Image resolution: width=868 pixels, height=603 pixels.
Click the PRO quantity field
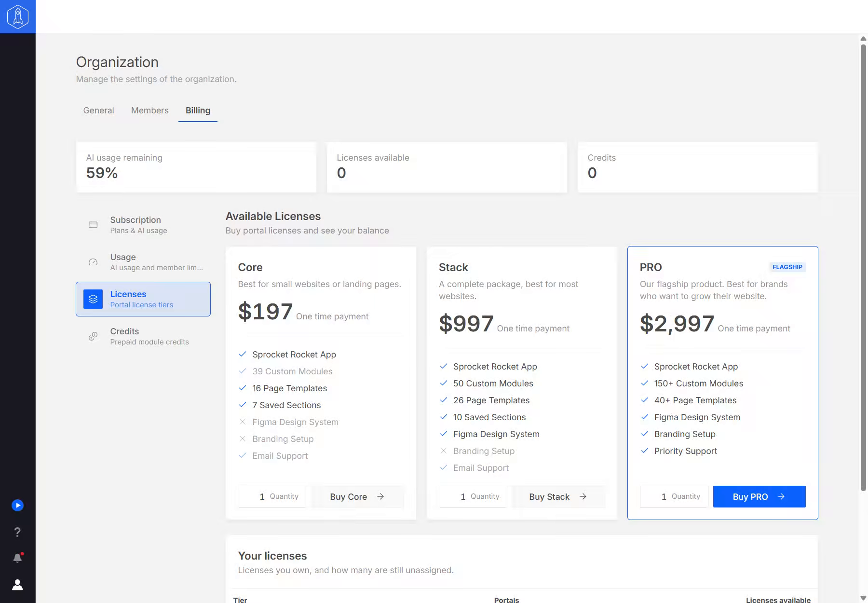(x=674, y=496)
